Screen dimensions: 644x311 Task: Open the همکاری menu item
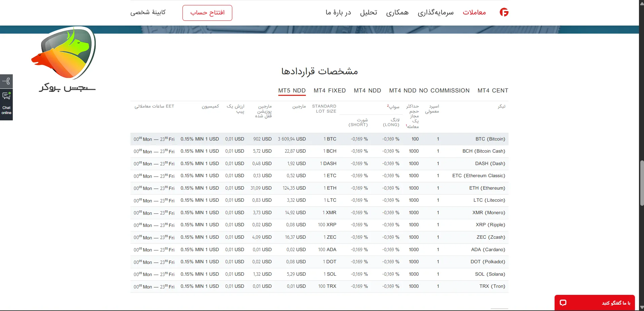coord(398,12)
